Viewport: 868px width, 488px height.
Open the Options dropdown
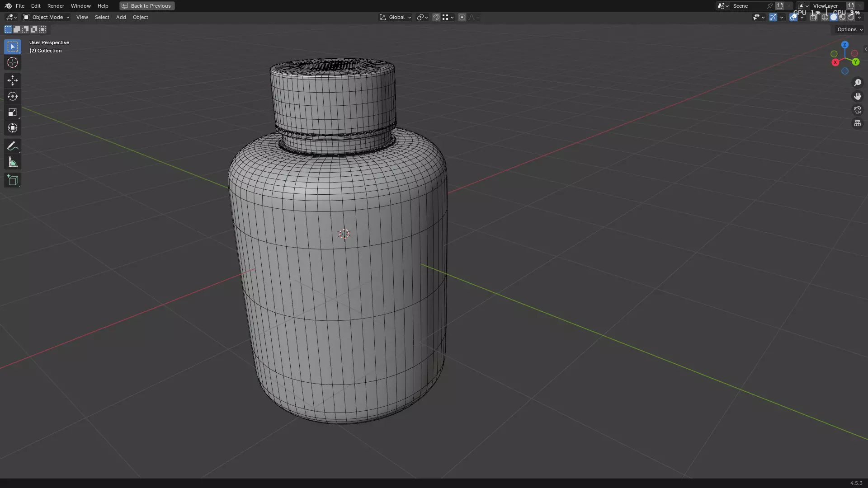850,29
